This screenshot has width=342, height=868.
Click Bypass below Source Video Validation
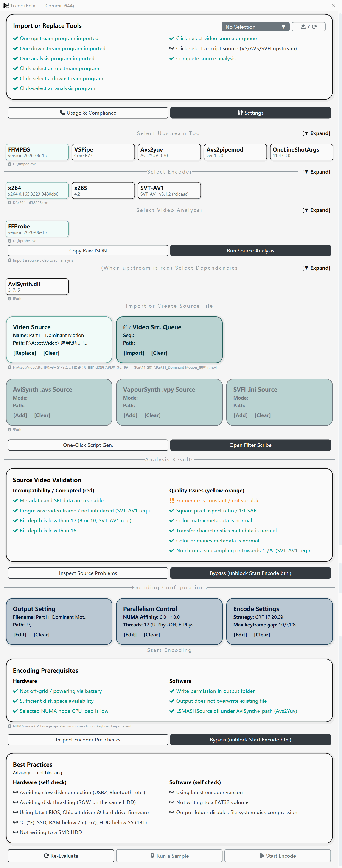pyautogui.click(x=250, y=573)
